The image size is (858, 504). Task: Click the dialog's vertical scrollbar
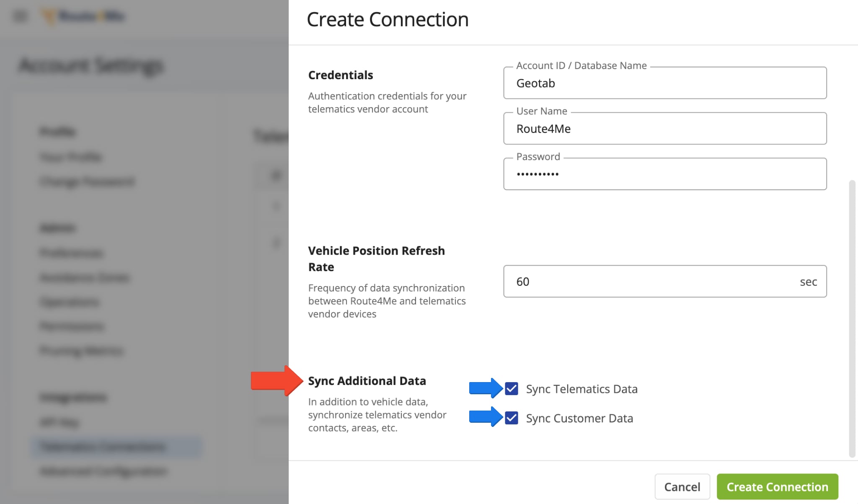852,318
